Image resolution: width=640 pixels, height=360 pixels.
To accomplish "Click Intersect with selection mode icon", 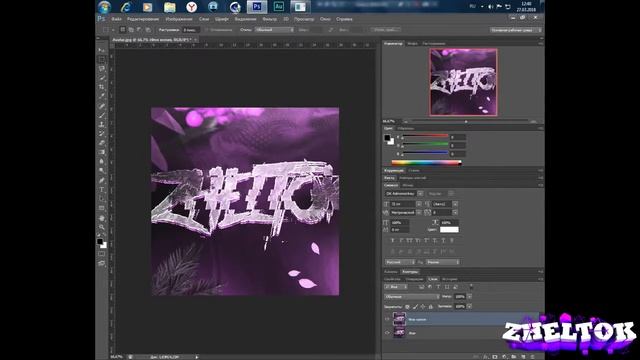I will pyautogui.click(x=148, y=30).
